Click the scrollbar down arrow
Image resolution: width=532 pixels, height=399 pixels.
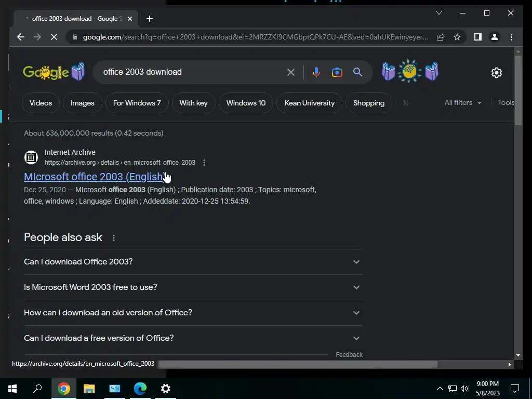pos(518,355)
